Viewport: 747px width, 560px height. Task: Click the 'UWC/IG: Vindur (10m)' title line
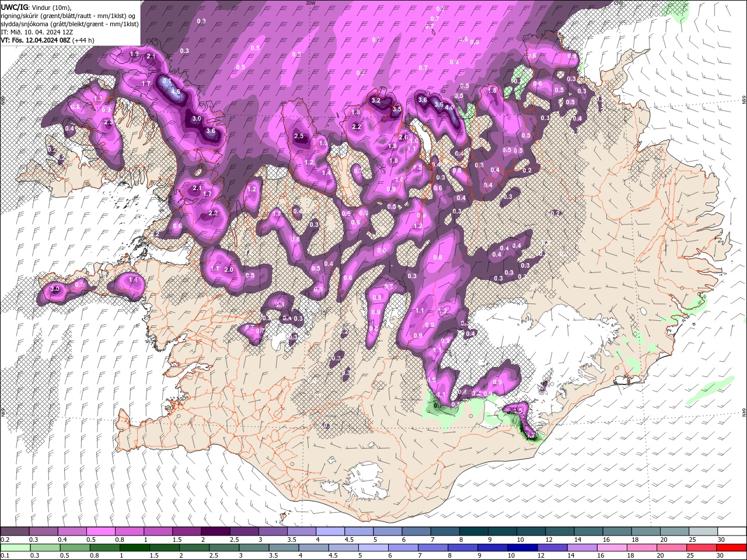pyautogui.click(x=36, y=7)
